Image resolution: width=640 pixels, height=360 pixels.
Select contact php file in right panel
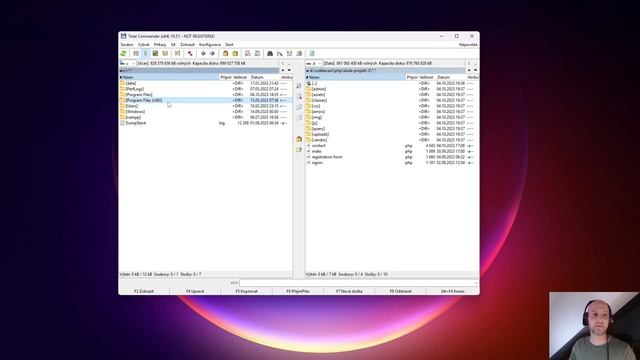[x=392, y=146]
